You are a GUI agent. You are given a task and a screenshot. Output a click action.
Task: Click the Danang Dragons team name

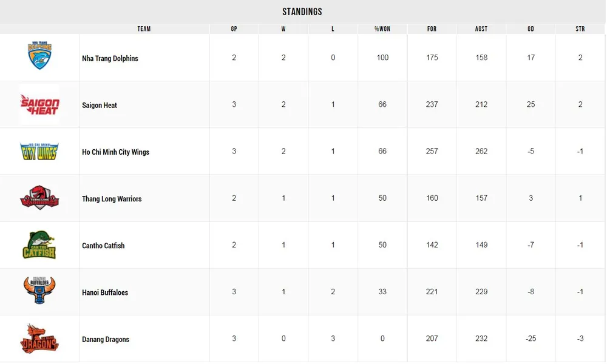106,339
